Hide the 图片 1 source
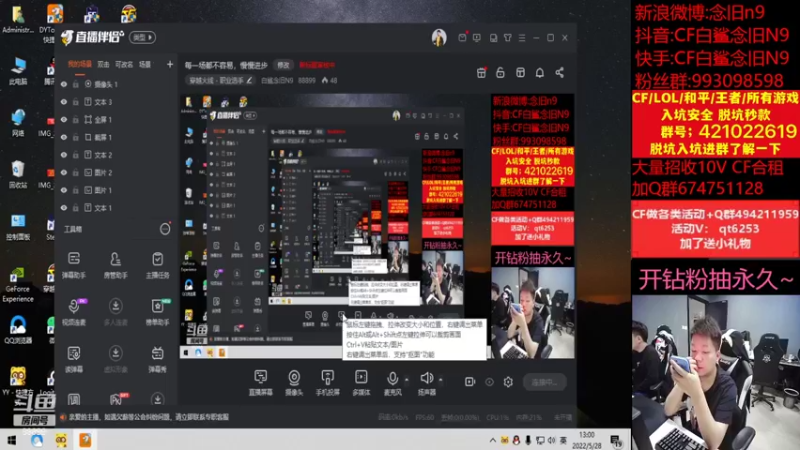The image size is (800, 450). [64, 190]
